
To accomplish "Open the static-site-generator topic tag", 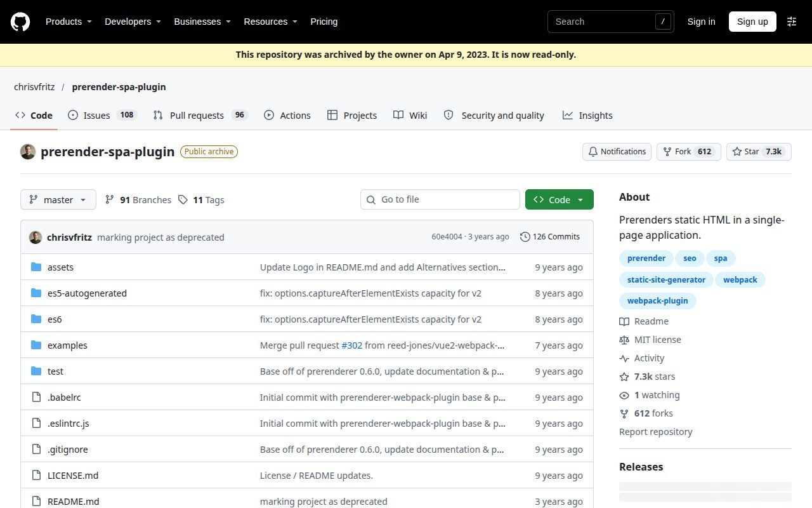I will pyautogui.click(x=666, y=279).
